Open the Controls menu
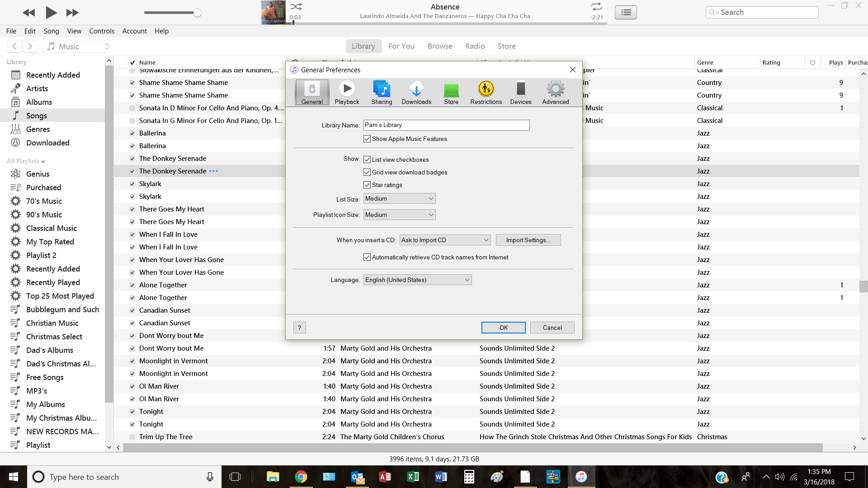 (102, 31)
